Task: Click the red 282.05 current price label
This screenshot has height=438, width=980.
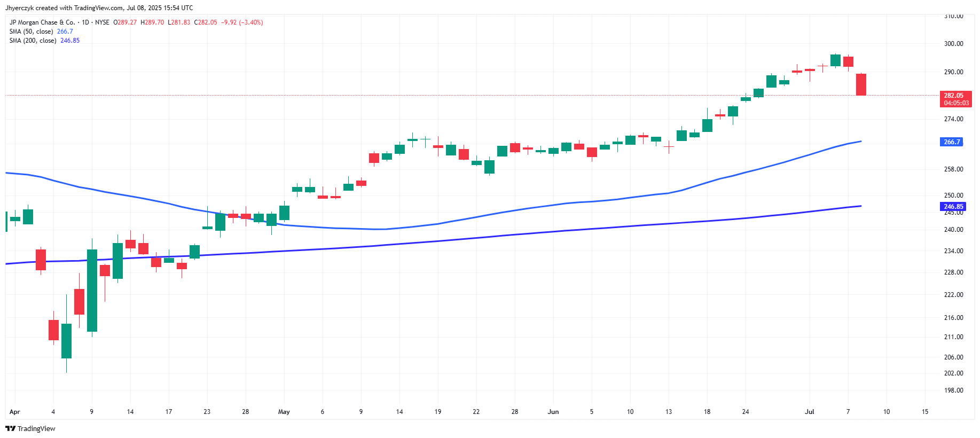Action: [x=955, y=99]
